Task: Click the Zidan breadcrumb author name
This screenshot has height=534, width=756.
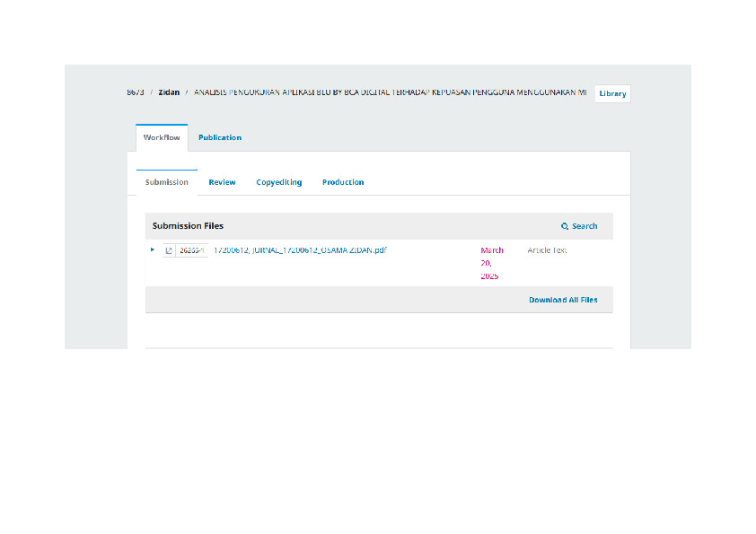Action: click(169, 92)
